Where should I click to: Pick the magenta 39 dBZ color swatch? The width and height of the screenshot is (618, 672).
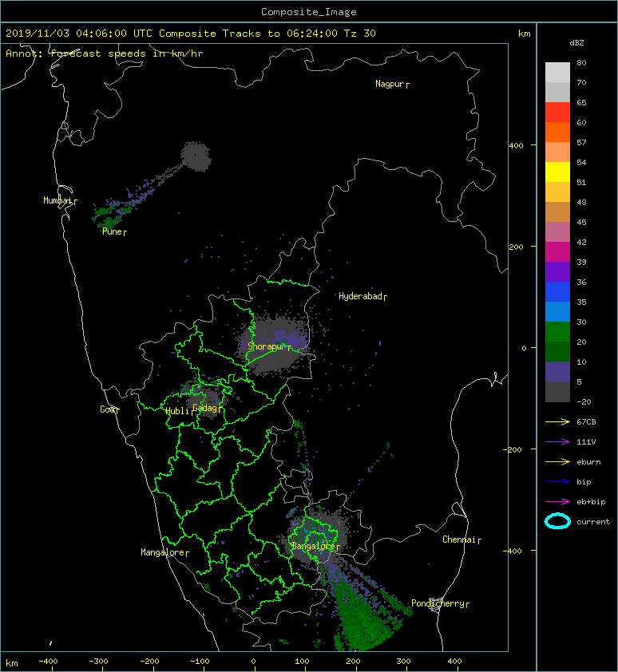[557, 251]
